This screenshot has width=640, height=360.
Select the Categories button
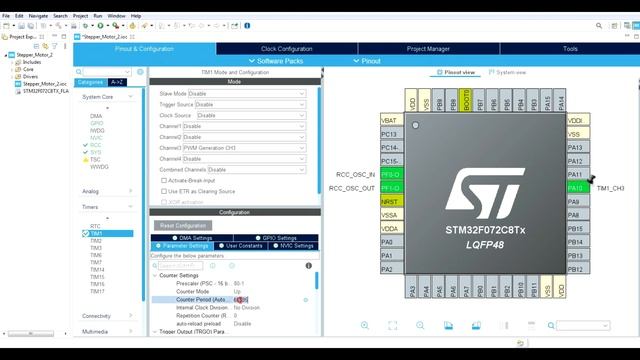coord(90,82)
